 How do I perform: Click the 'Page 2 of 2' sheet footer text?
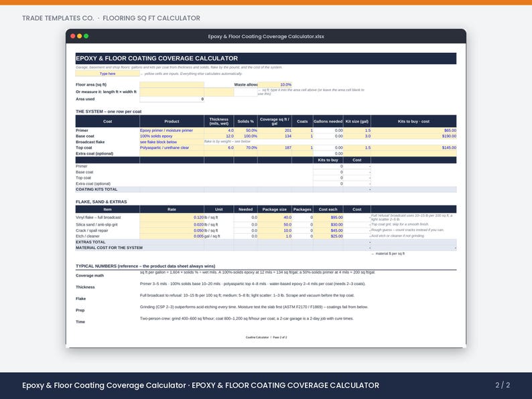coord(280,337)
